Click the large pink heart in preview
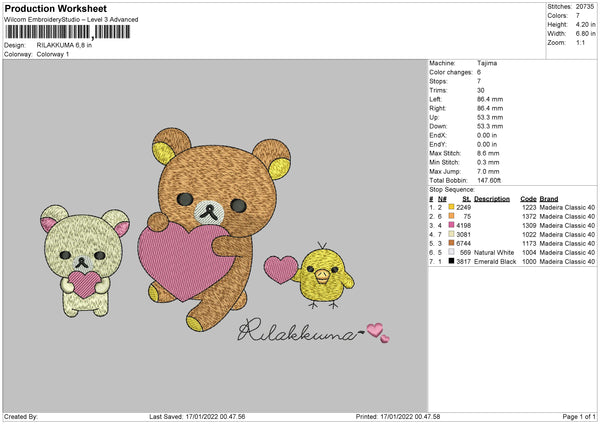 coord(186,260)
